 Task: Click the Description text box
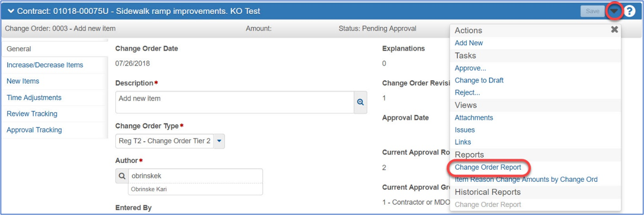coord(235,102)
